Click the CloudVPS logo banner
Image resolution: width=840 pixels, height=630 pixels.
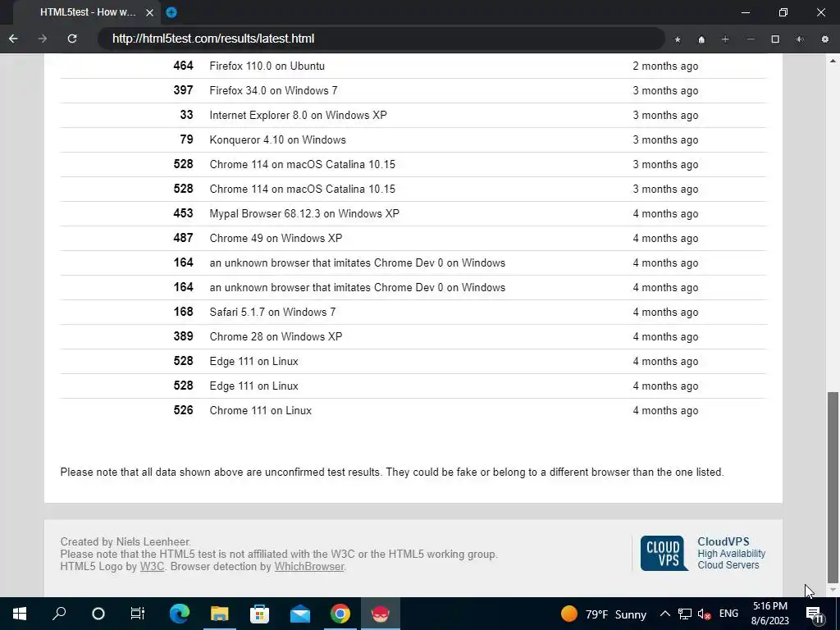point(664,553)
